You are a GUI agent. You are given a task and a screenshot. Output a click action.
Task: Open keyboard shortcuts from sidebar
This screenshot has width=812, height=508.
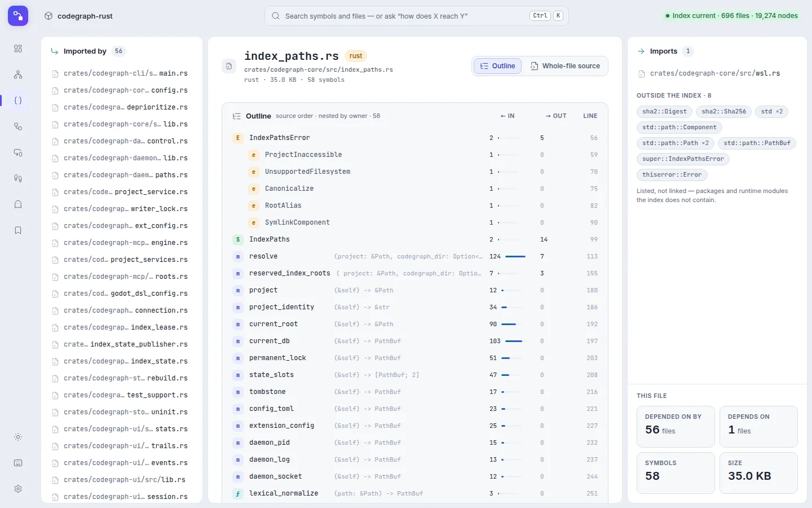(18, 463)
